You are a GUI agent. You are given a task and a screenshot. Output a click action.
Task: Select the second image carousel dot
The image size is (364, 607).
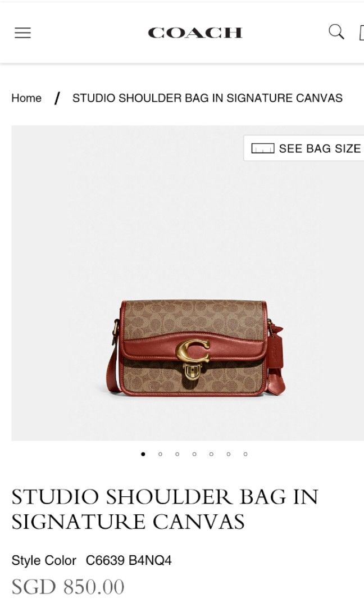[160, 454]
